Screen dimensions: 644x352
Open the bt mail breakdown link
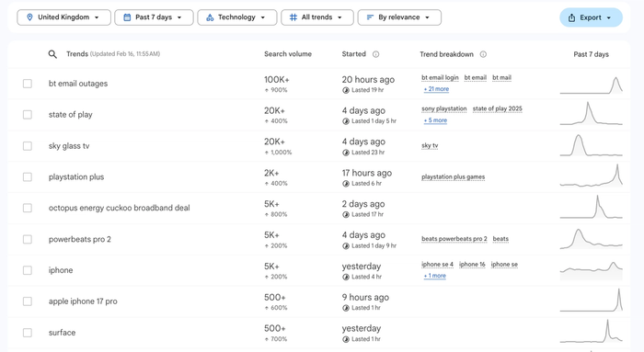[502, 77]
